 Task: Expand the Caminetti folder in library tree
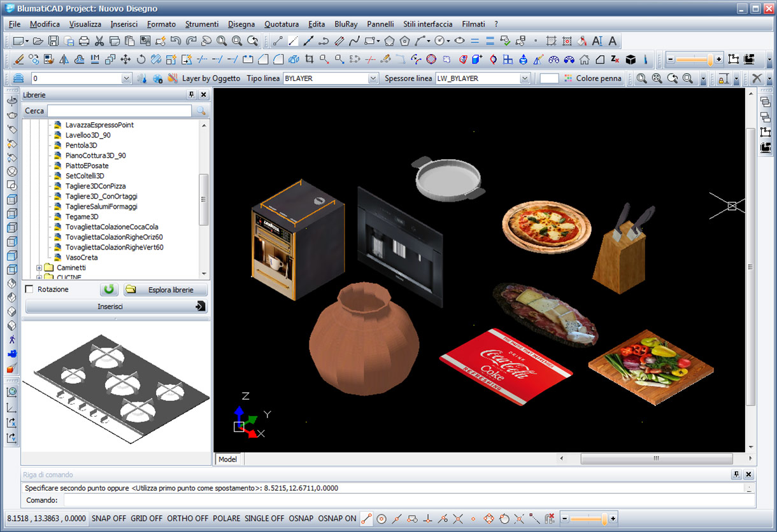coord(39,268)
